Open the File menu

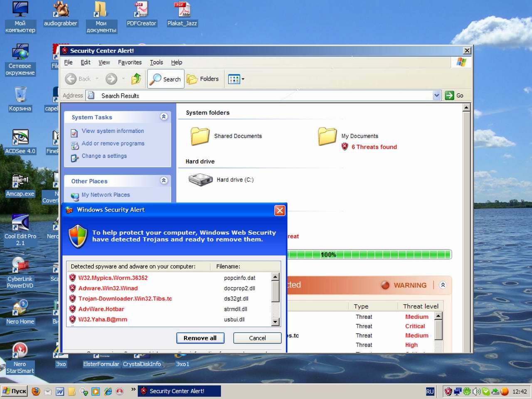point(68,62)
